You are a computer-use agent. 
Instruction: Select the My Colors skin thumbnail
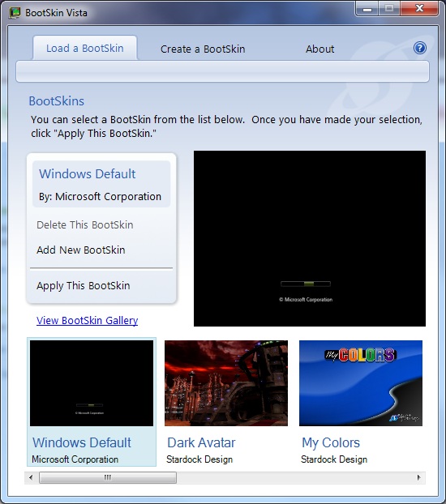361,383
